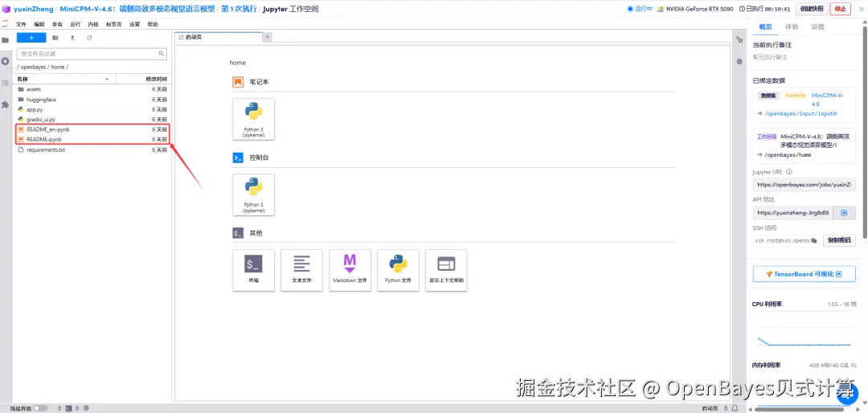This screenshot has width=868, height=413.
Task: Create a new folder in the file browser
Action: pos(55,38)
